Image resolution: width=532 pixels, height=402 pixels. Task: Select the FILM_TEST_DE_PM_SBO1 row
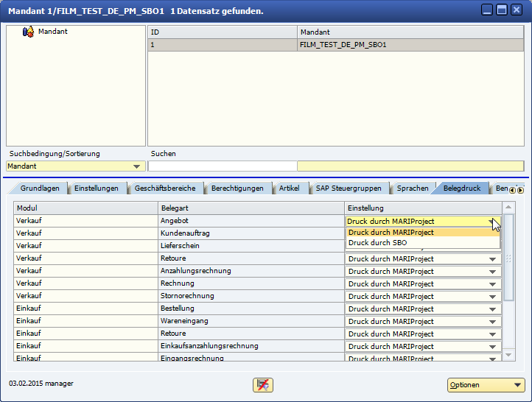(x=343, y=45)
